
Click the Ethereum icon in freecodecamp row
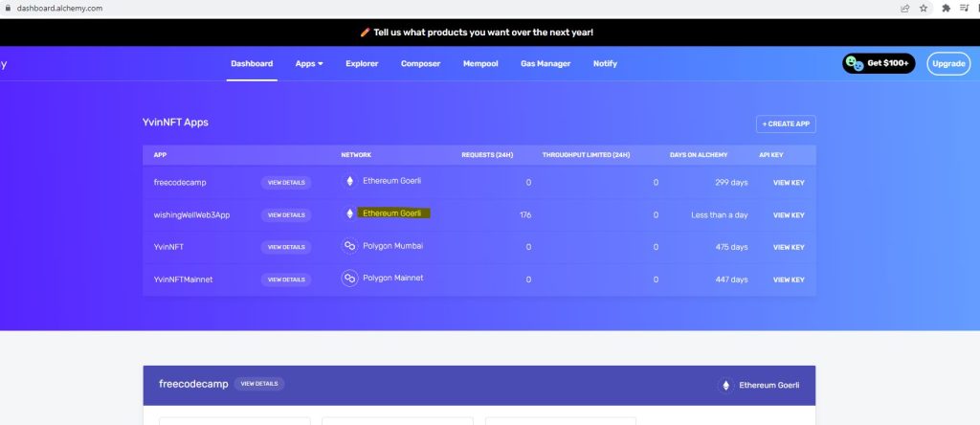pos(349,181)
